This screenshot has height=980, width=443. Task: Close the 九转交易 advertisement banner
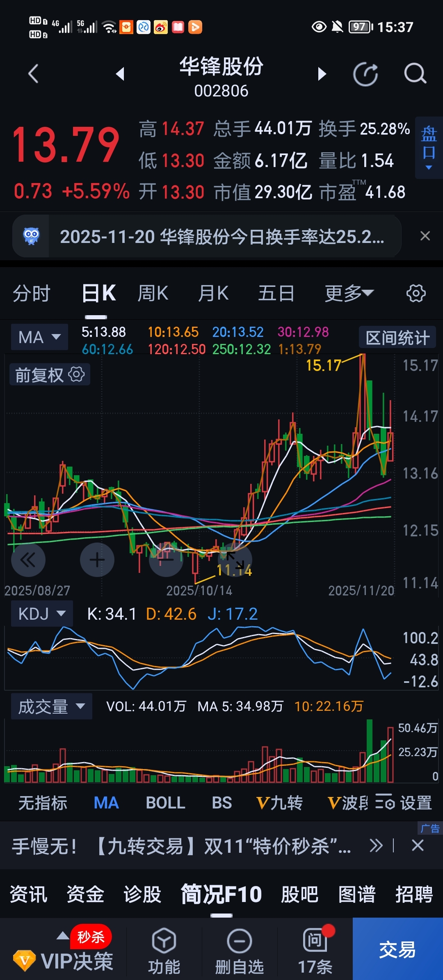coord(418,846)
